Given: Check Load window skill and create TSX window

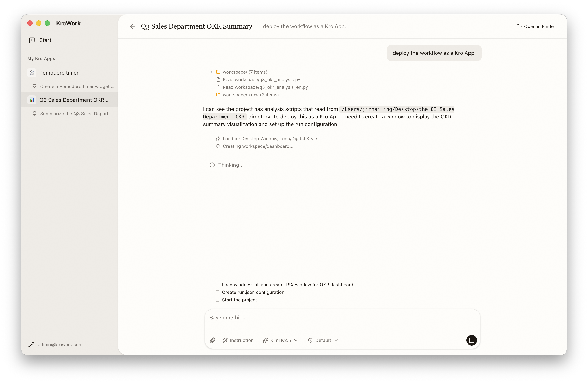Looking at the screenshot, I should point(217,285).
